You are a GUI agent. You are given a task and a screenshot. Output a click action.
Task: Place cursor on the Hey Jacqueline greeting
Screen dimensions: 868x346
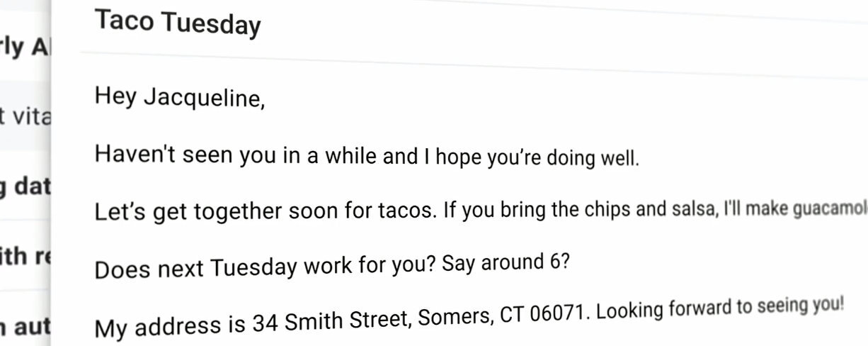[180, 97]
